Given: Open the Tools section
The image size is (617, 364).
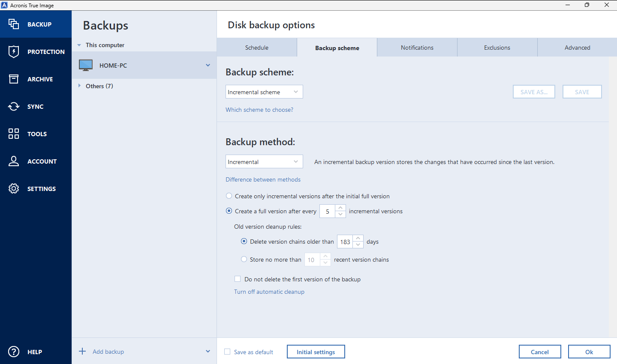Looking at the screenshot, I should 13,134.
